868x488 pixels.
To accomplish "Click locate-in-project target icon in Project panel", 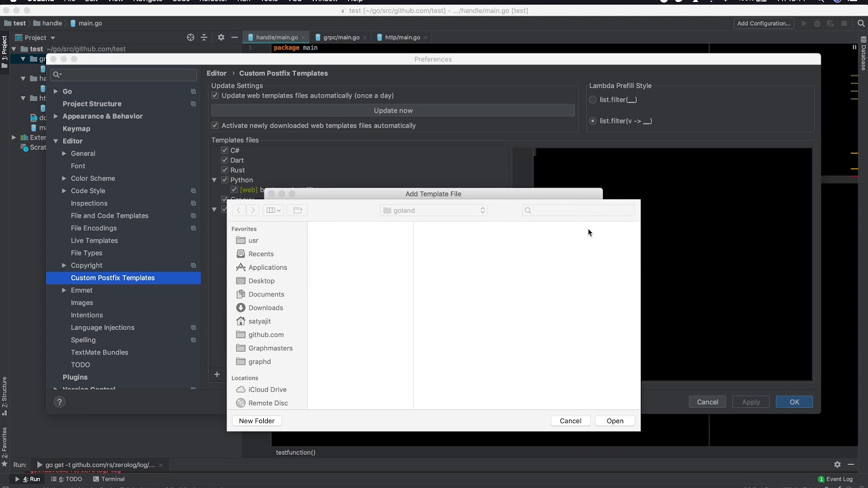I will pos(191,37).
